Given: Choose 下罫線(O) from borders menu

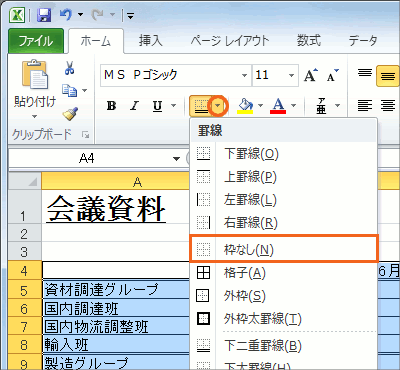Looking at the screenshot, I should coord(283,154).
